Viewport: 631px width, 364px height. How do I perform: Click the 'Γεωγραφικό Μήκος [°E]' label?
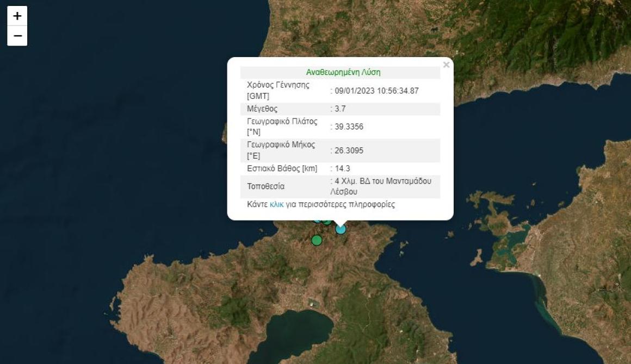coord(281,150)
